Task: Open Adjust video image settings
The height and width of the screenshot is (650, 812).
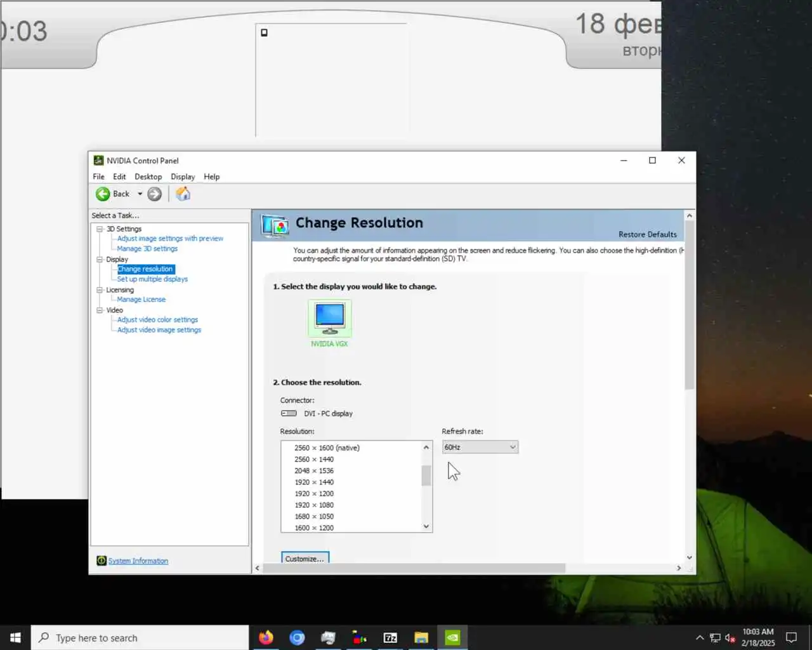Action: click(159, 330)
